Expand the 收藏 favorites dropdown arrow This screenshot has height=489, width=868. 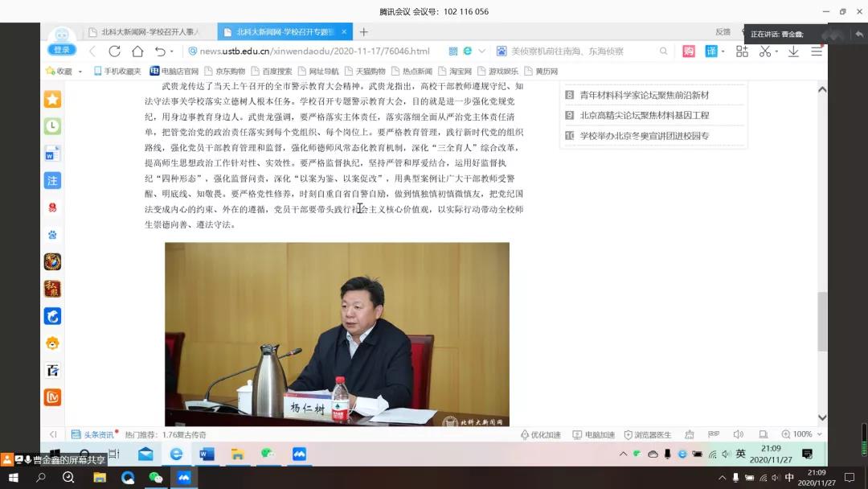click(x=80, y=72)
